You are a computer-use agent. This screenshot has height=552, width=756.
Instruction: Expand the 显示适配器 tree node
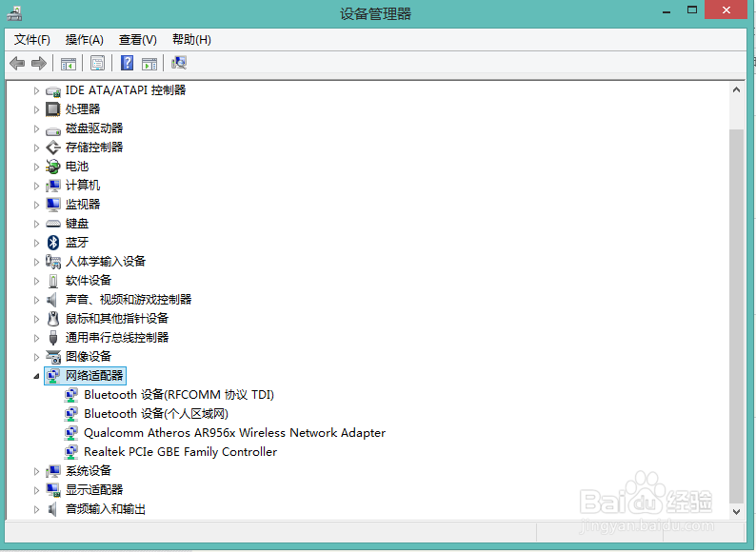[36, 490]
